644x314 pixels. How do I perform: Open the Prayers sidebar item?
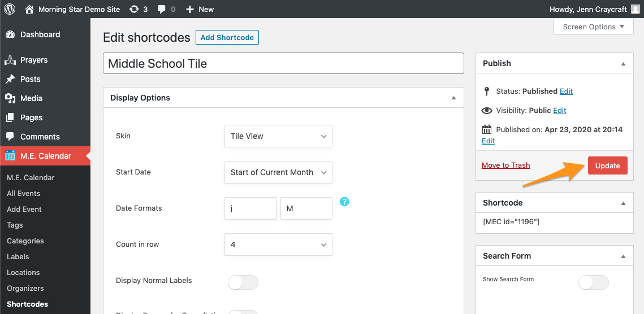(x=34, y=60)
